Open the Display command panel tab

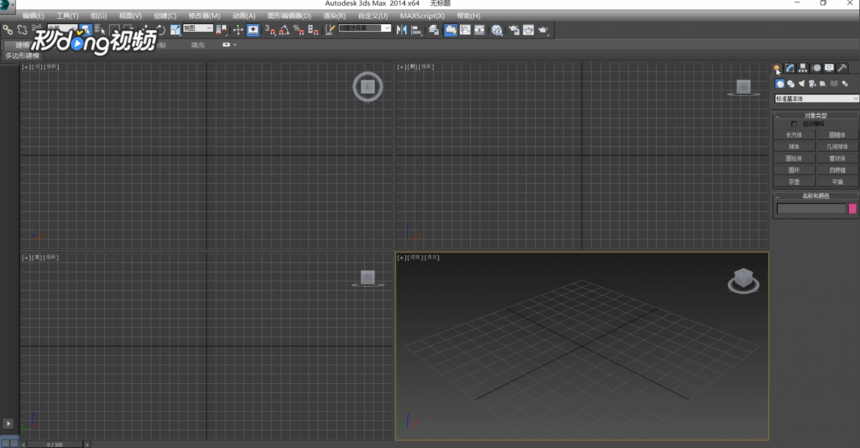tap(829, 68)
